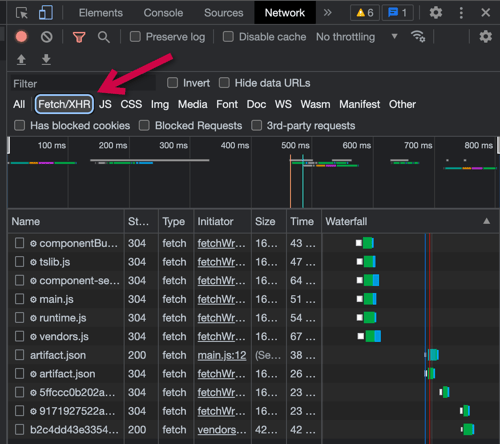The width and height of the screenshot is (500, 444).
Task: Open the three-dot customize DevTools menu
Action: [461, 13]
